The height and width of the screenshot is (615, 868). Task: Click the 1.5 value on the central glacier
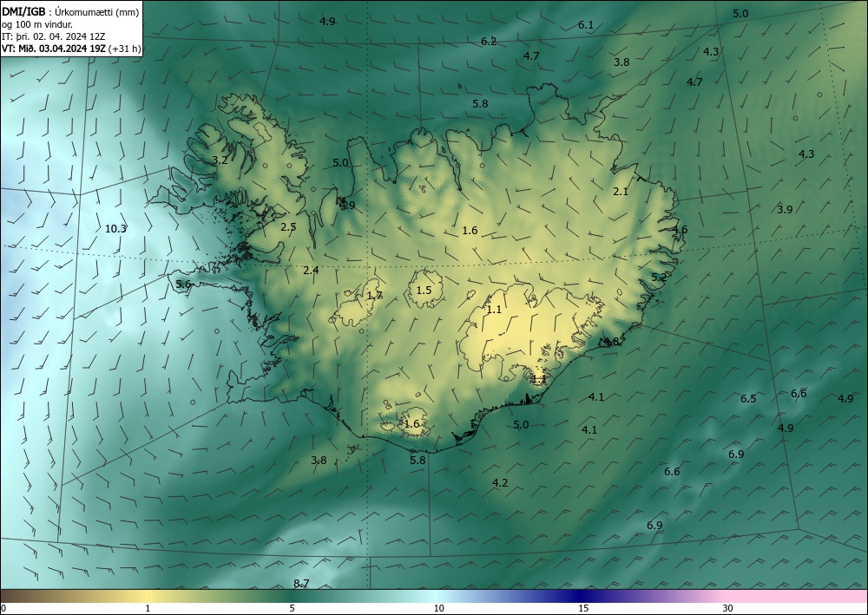(424, 291)
